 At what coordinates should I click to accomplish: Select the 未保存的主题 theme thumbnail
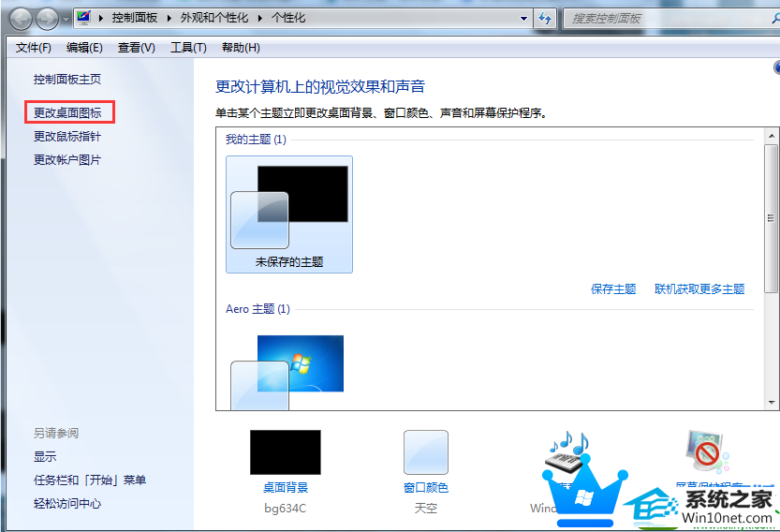click(289, 214)
